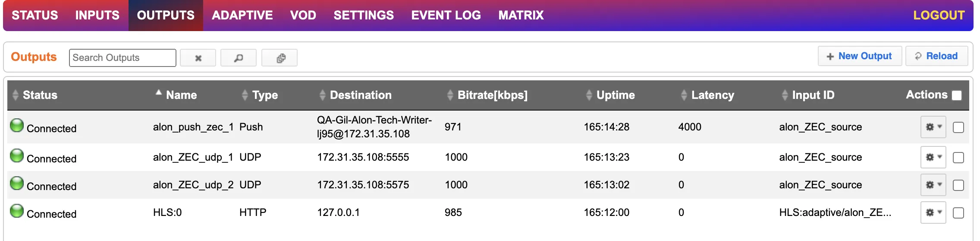Check the alon_push_zec_1 row checkbox
The width and height of the screenshot is (980, 241).
[958, 127]
